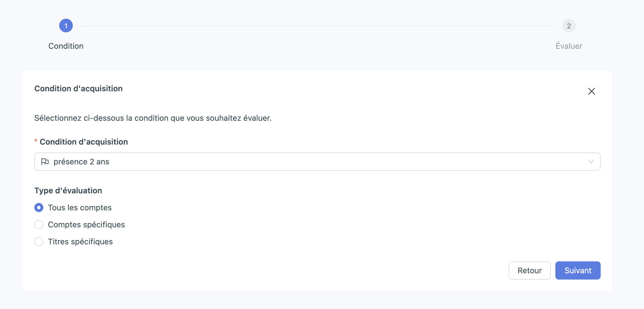The image size is (644, 309).
Task: Click the progress line between the steps
Action: (x=317, y=26)
